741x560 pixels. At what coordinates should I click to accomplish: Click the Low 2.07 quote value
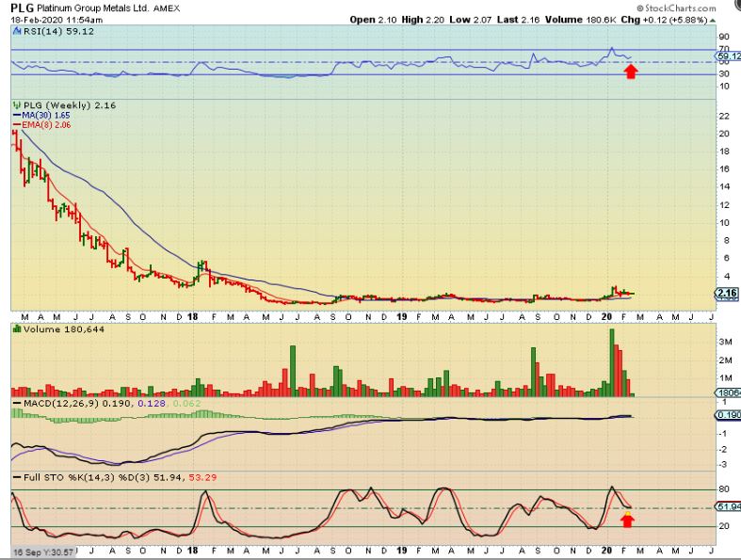pyautogui.click(x=470, y=20)
